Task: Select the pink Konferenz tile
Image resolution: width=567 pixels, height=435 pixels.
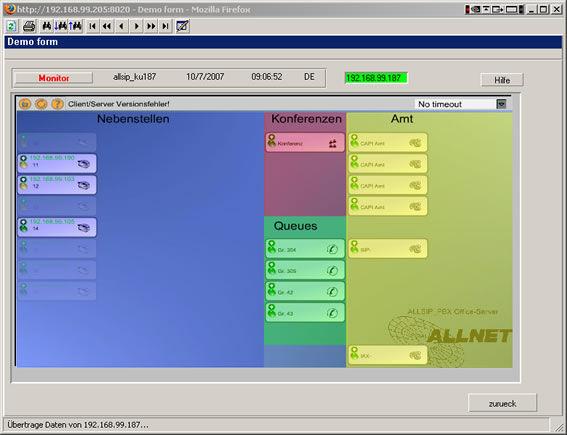Action: click(x=305, y=142)
